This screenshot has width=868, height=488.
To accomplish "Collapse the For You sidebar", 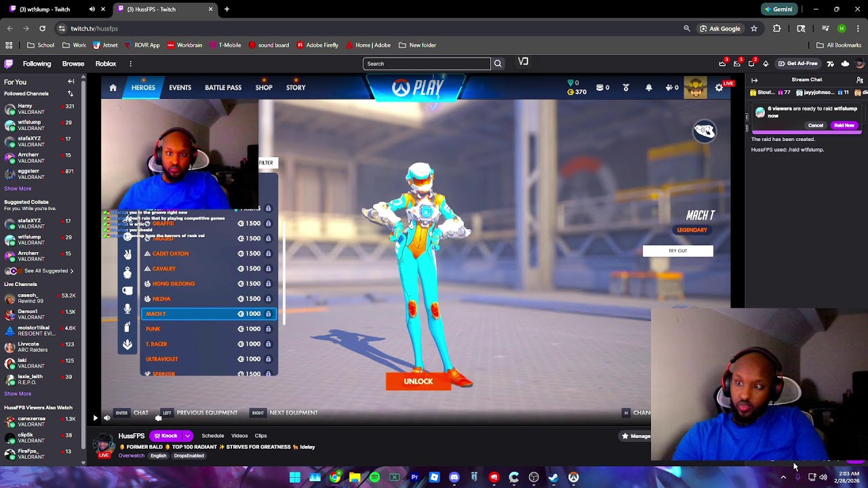I will (71, 81).
